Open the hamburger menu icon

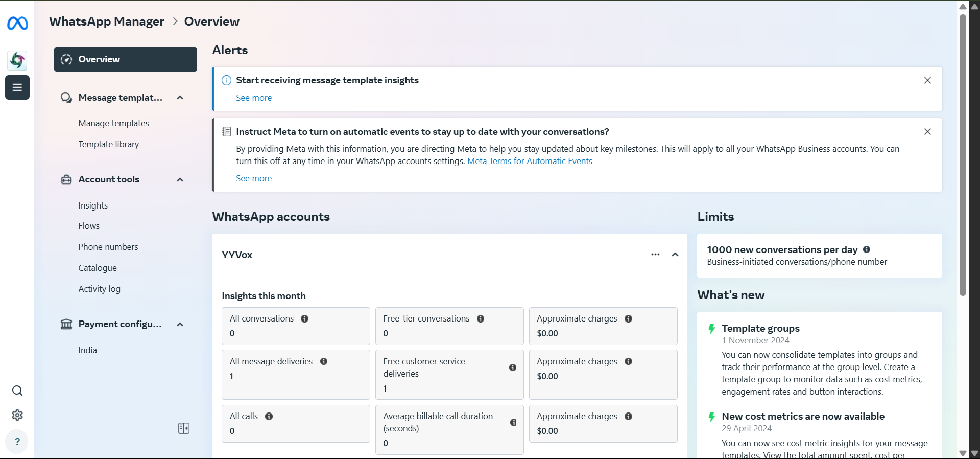tap(17, 87)
